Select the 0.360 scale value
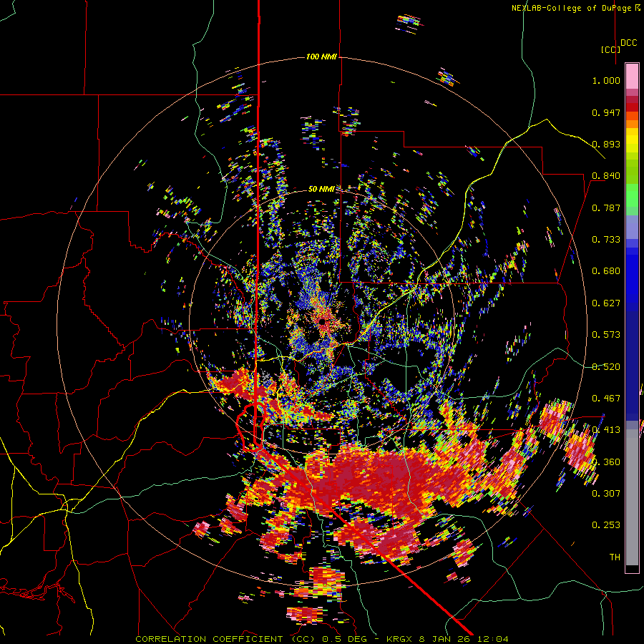 (606, 462)
